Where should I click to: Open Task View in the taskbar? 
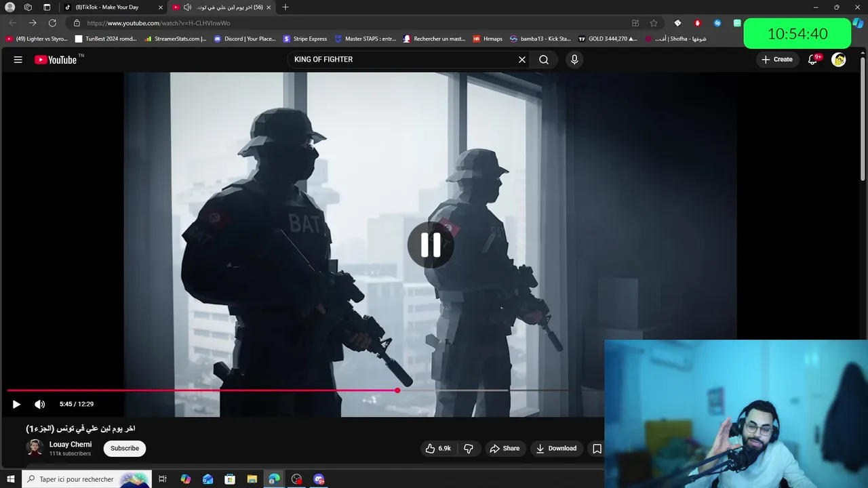pos(163,479)
